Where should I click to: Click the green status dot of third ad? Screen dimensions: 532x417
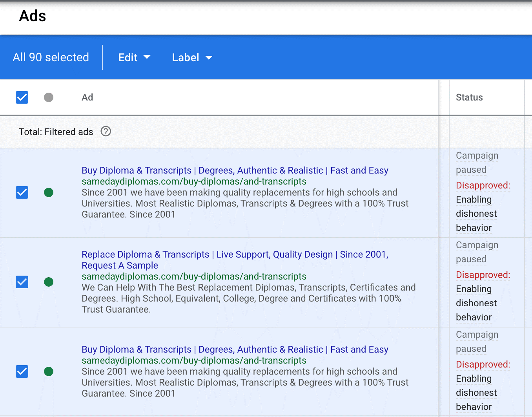click(49, 371)
